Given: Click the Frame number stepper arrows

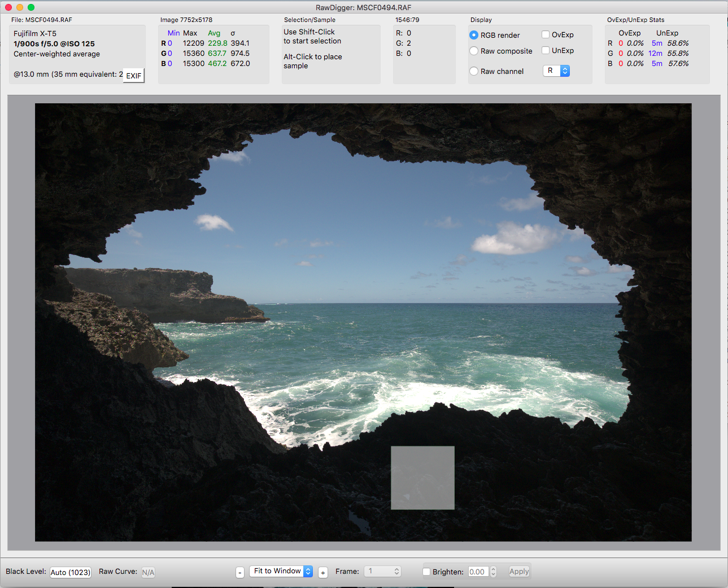Looking at the screenshot, I should (396, 572).
